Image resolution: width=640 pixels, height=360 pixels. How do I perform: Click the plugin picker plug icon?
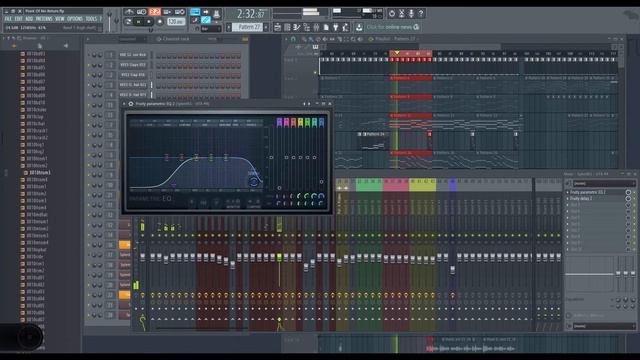point(336,27)
